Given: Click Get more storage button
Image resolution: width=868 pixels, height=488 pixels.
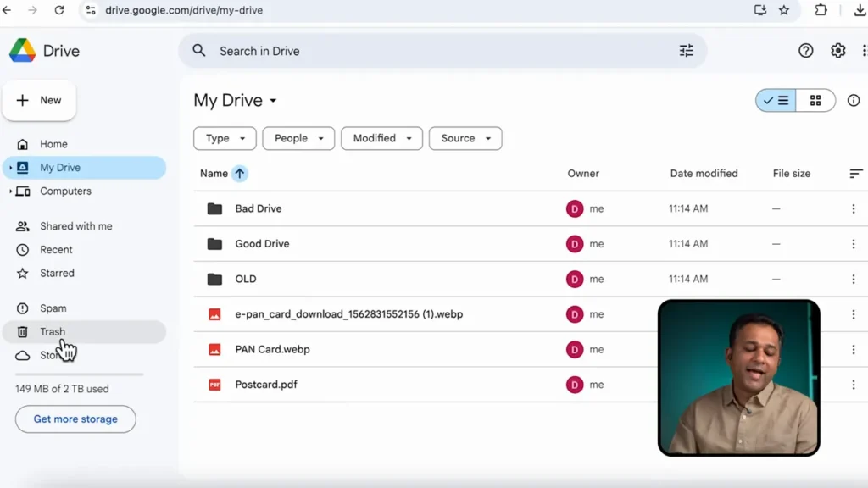Looking at the screenshot, I should (75, 419).
